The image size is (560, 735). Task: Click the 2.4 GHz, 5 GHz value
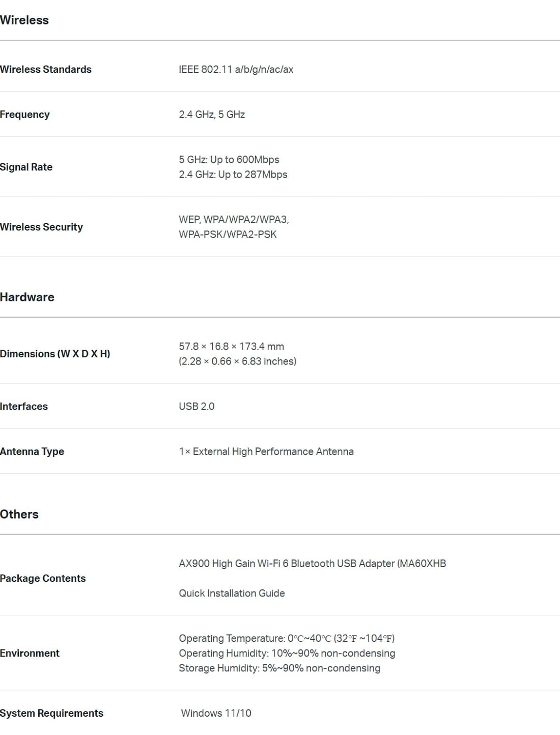[x=212, y=115]
